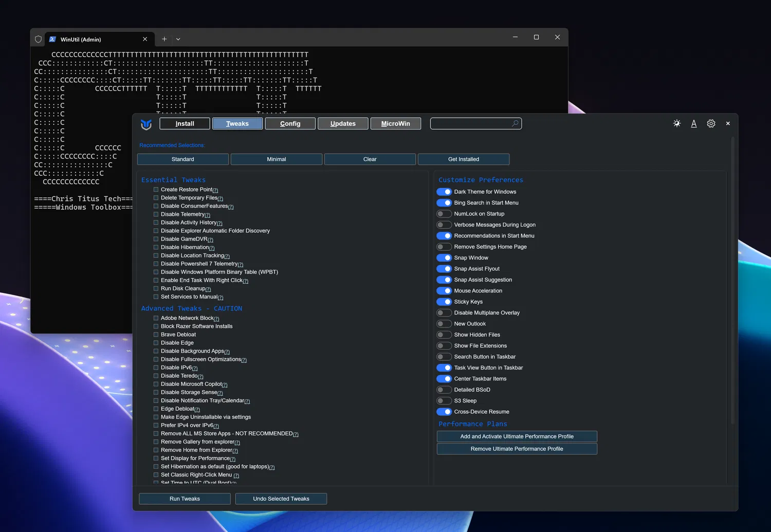Click the WinUtil shield logo icon

tap(146, 124)
